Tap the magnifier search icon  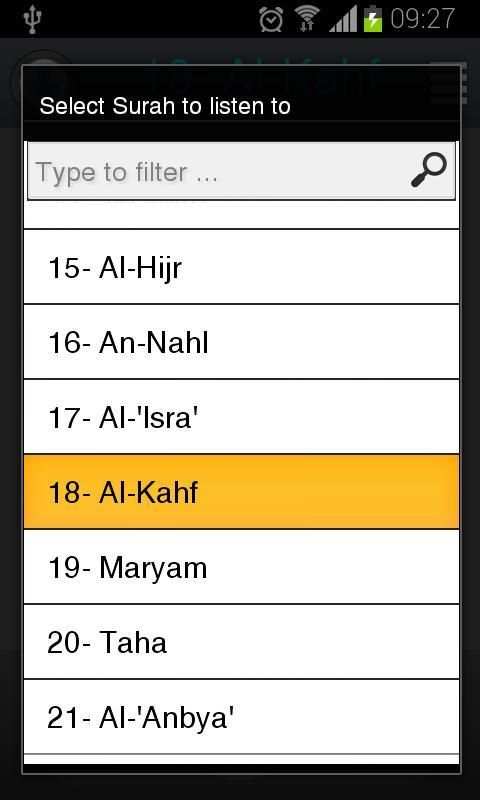[428, 171]
